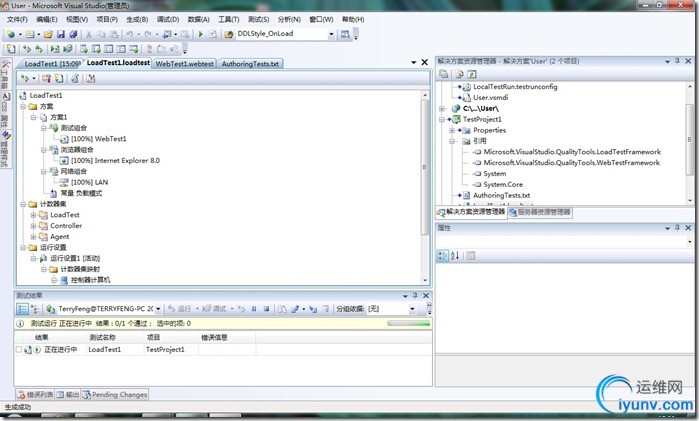Viewport: 699px width, 421px height.
Task: Open the 输出 tab at bottom
Action: 68,395
